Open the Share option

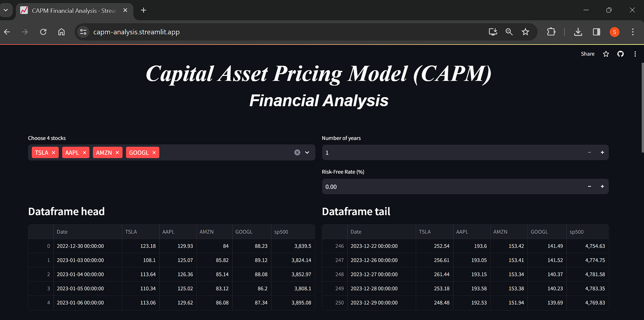[588, 54]
